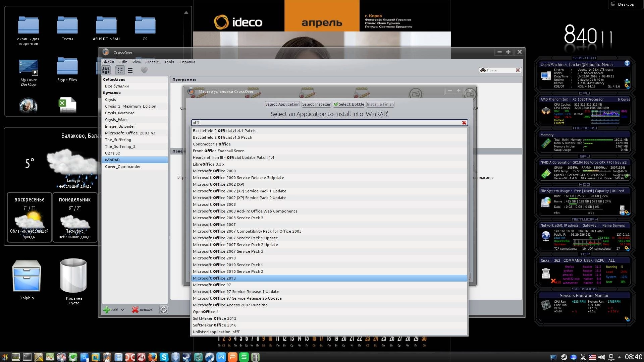
Task: Open Skype from the taskbar
Action: [164, 357]
